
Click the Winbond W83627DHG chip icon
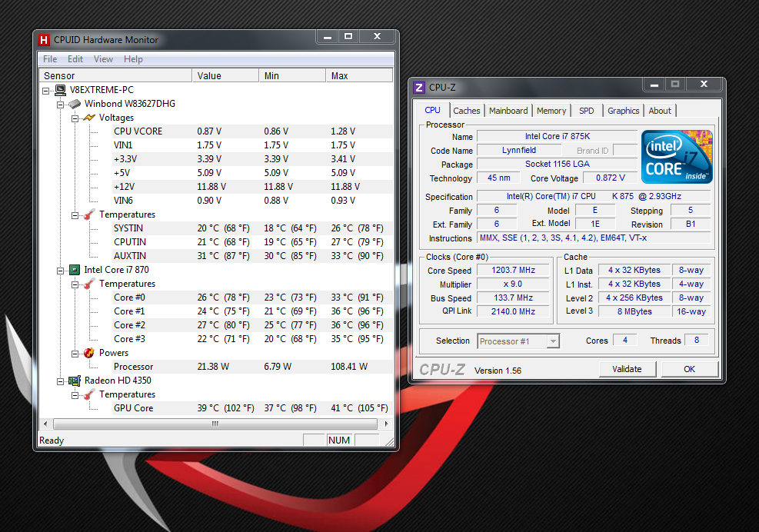point(75,104)
